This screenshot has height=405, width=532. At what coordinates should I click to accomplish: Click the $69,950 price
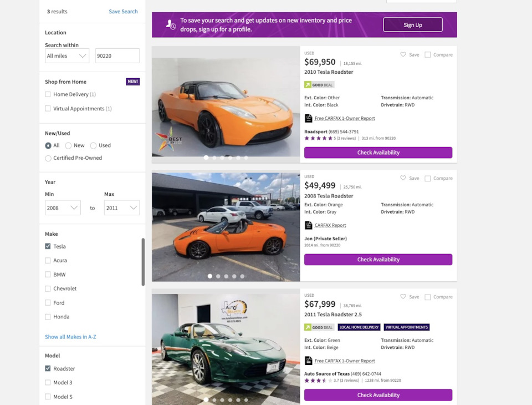point(320,62)
